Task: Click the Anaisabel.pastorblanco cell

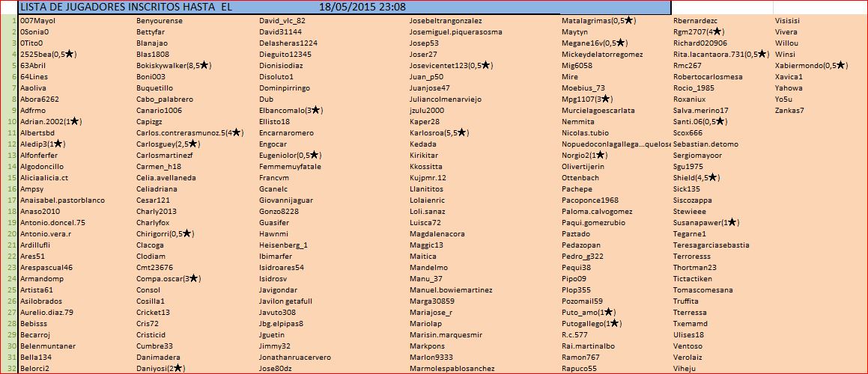Action: point(63,200)
